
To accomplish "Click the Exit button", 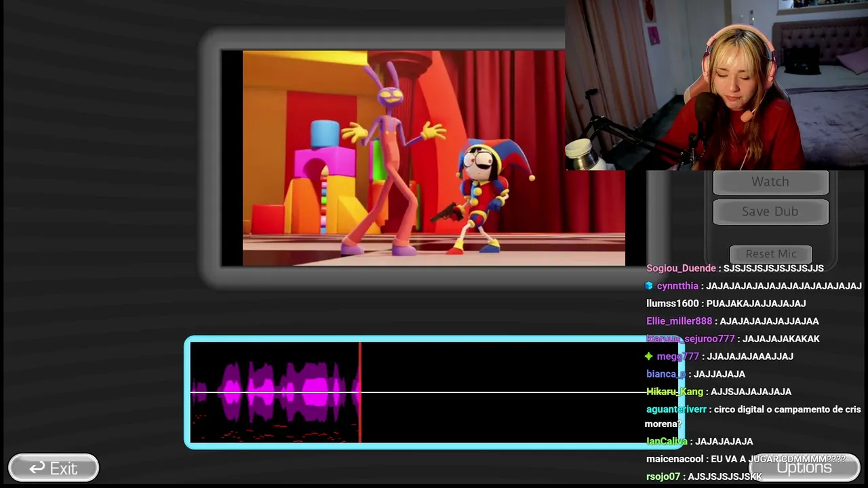I will (x=54, y=468).
